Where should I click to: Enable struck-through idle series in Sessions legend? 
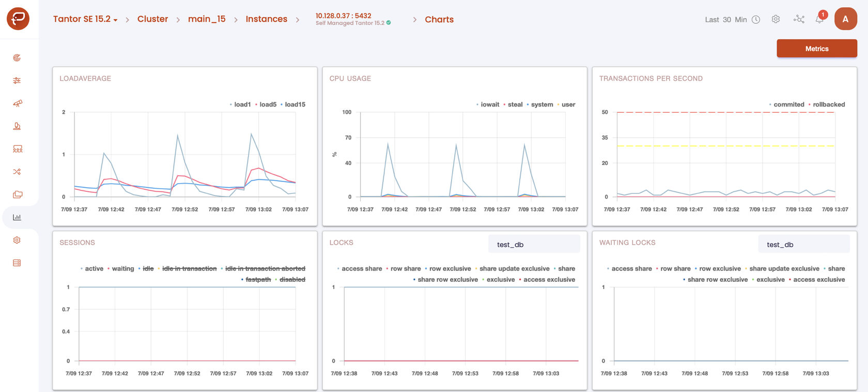tap(146, 269)
